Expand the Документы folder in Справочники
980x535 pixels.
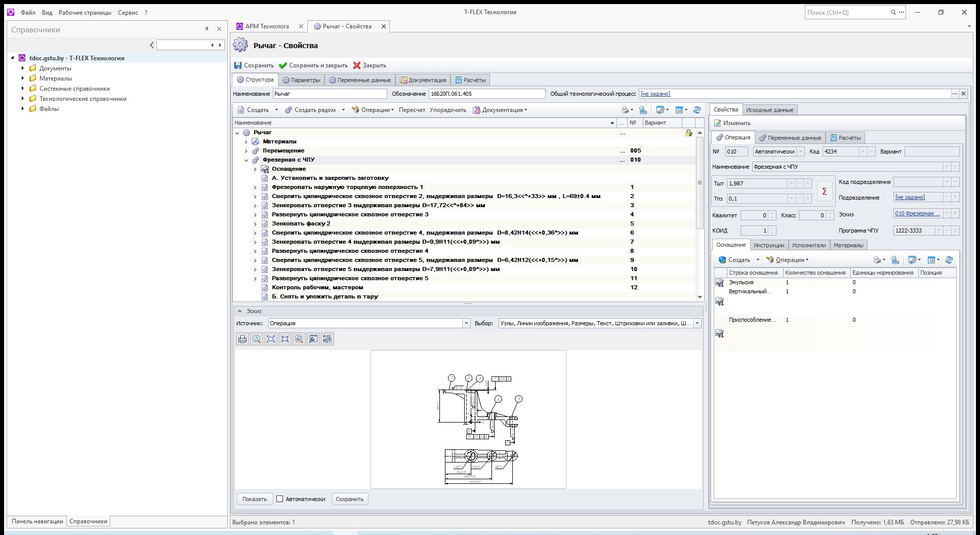(23, 68)
